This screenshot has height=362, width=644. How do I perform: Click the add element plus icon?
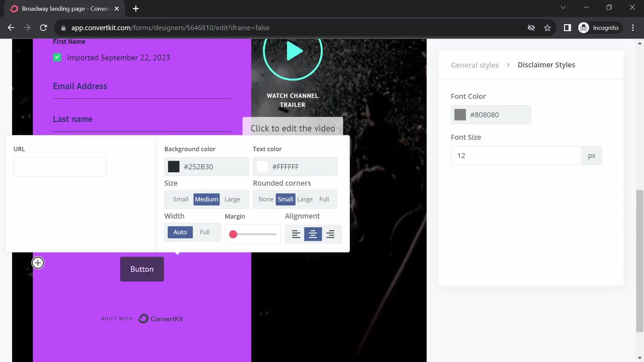(x=38, y=263)
